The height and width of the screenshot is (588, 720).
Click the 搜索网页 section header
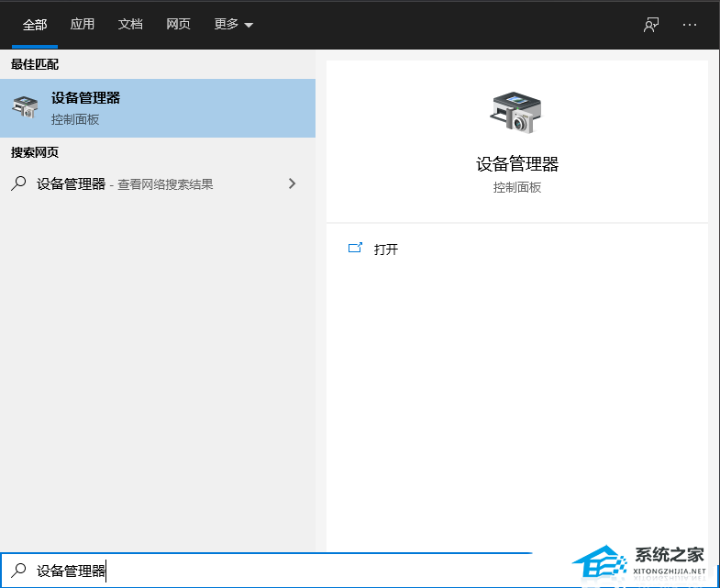35,152
